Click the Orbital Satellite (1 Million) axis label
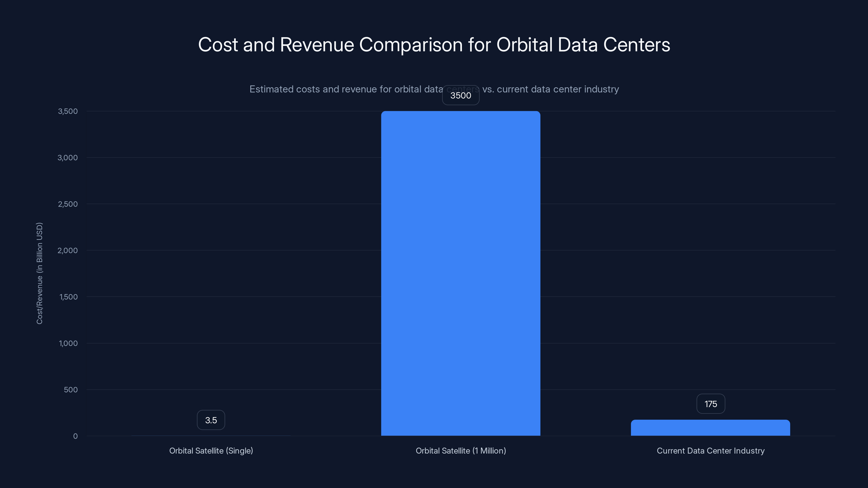 pyautogui.click(x=461, y=451)
